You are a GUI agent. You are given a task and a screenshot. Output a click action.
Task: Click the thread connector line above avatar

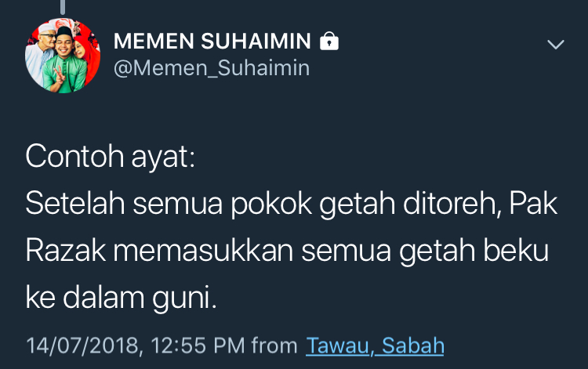63,7
